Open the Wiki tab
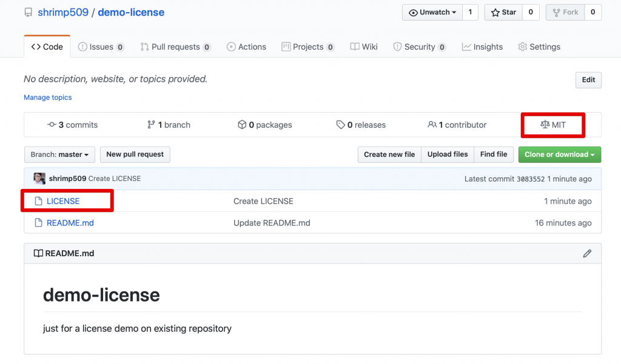621x364 pixels. (364, 47)
